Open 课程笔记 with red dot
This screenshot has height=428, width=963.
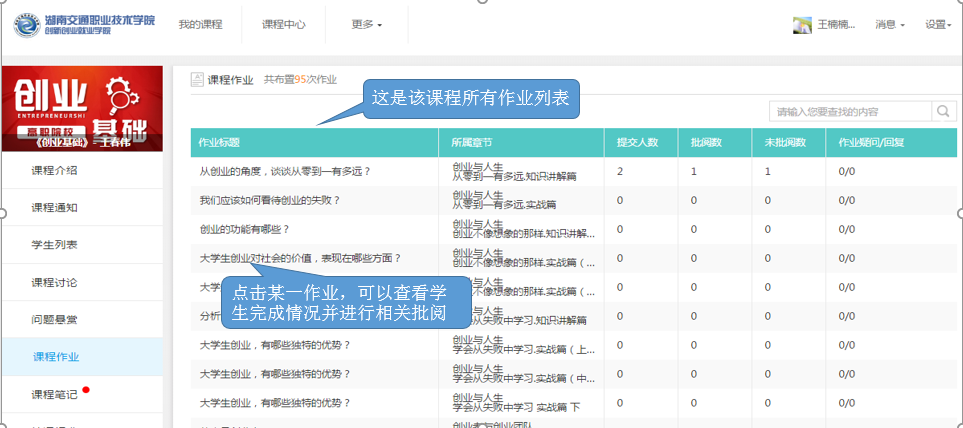point(55,395)
